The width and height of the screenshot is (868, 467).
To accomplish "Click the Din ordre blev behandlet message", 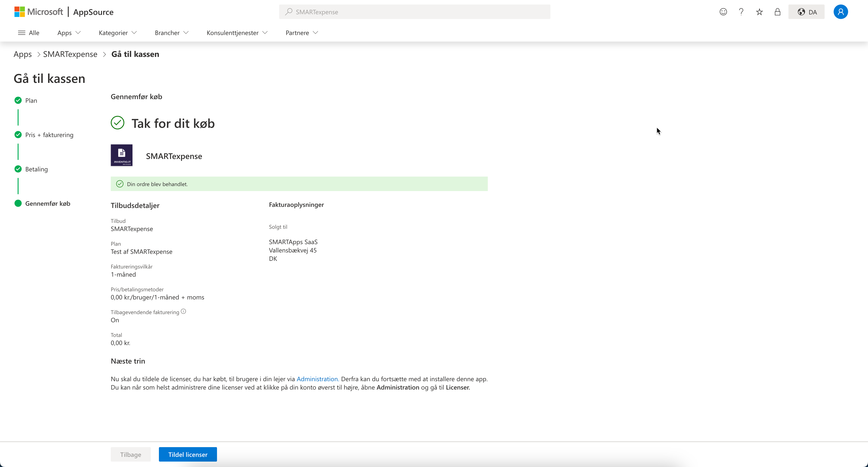I will (157, 184).
